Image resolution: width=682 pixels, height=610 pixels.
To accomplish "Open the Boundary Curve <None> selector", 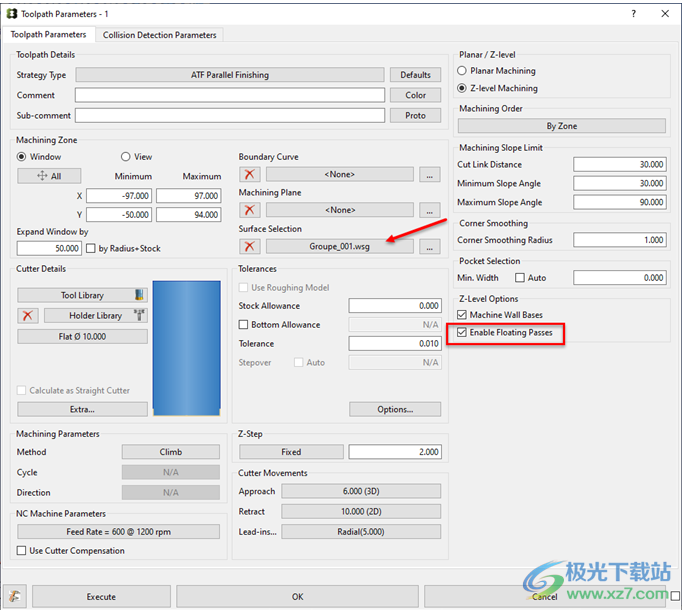I will pos(340,174).
